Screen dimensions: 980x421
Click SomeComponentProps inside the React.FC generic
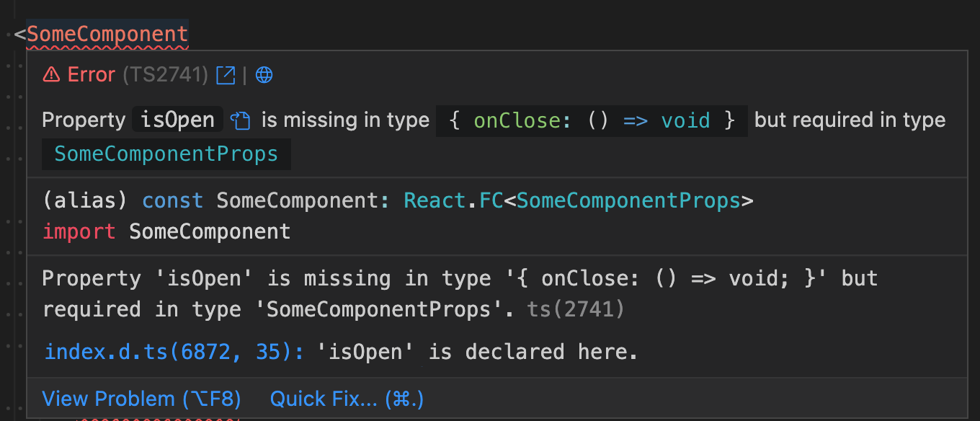click(629, 200)
